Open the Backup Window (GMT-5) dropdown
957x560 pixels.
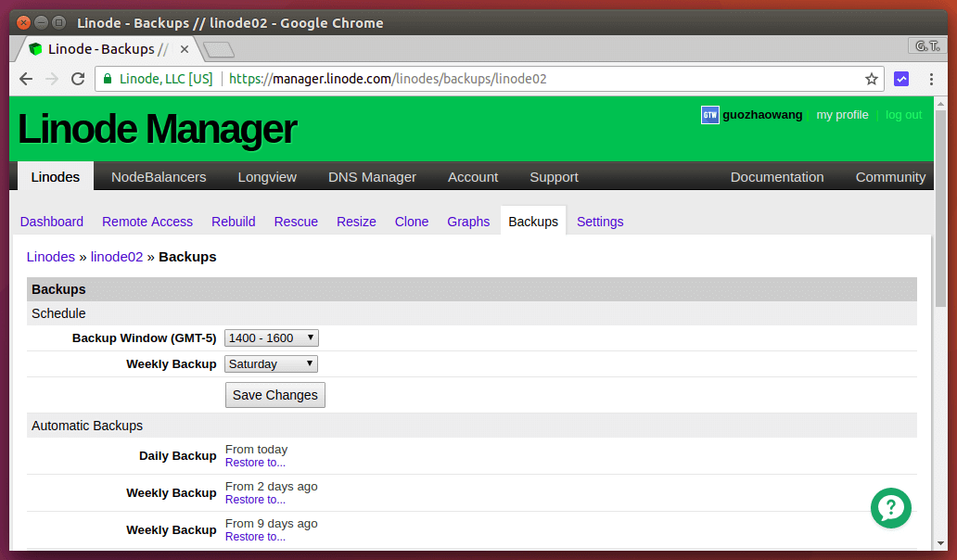(x=271, y=337)
